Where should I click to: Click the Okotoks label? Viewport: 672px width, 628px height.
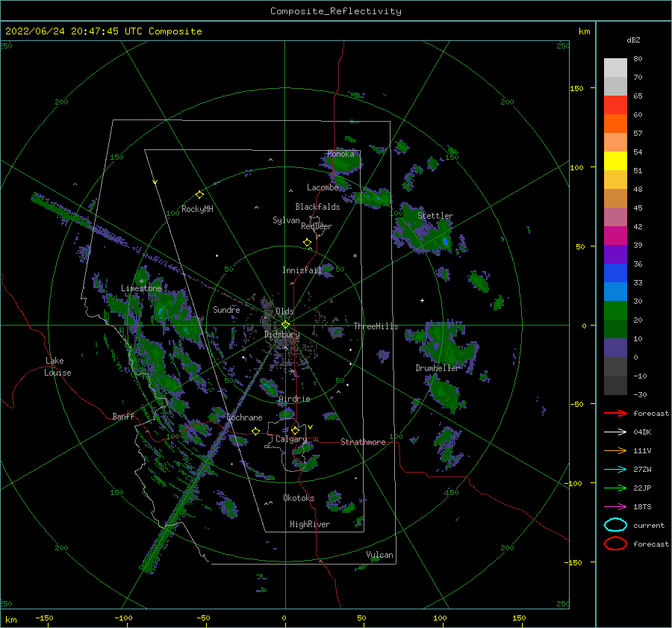[x=299, y=498]
